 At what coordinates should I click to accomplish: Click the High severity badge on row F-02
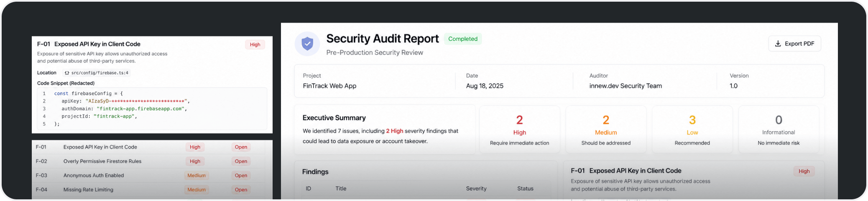[x=195, y=161]
